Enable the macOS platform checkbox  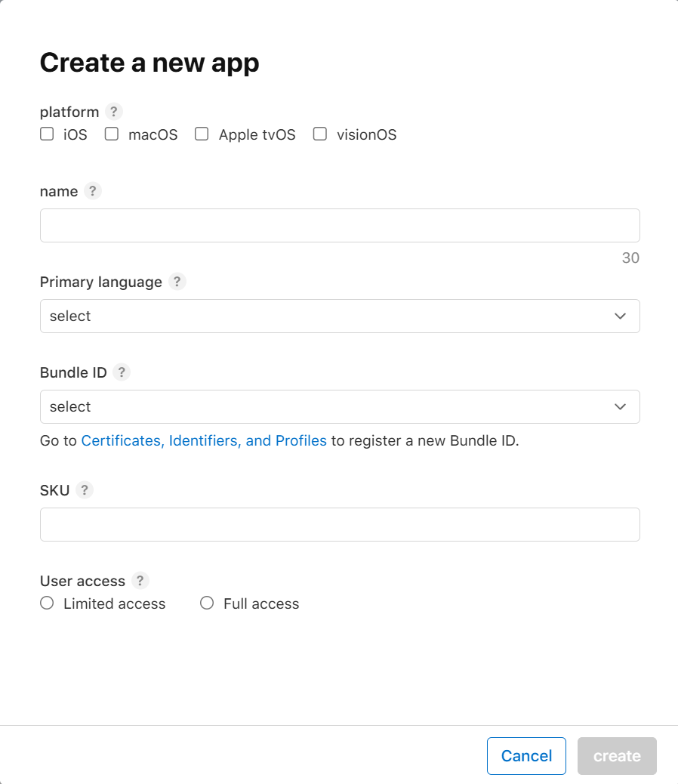[x=112, y=134]
